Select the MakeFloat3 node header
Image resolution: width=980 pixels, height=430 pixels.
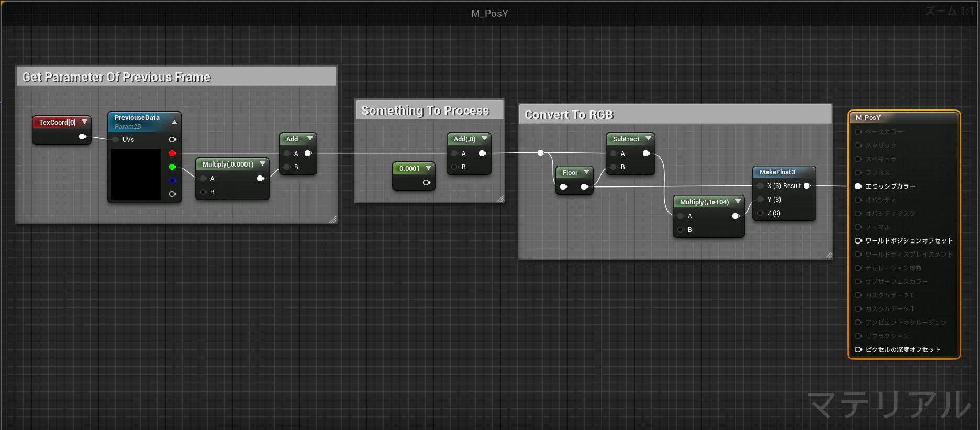784,172
